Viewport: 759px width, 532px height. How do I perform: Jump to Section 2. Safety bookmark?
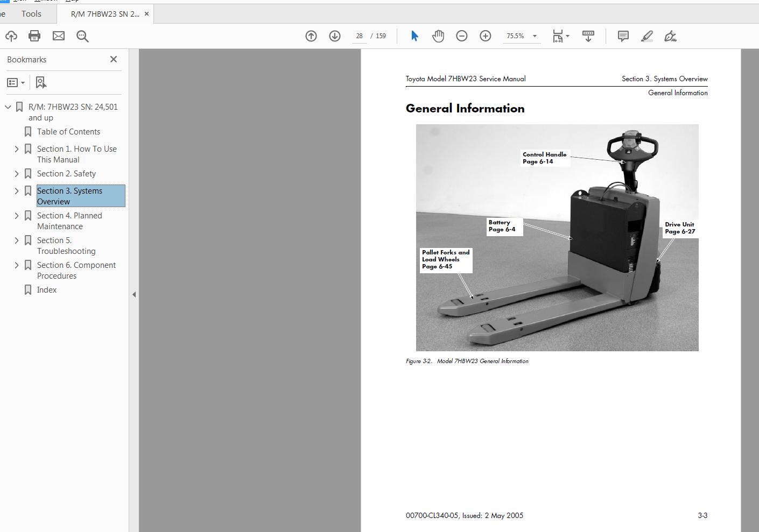[66, 174]
